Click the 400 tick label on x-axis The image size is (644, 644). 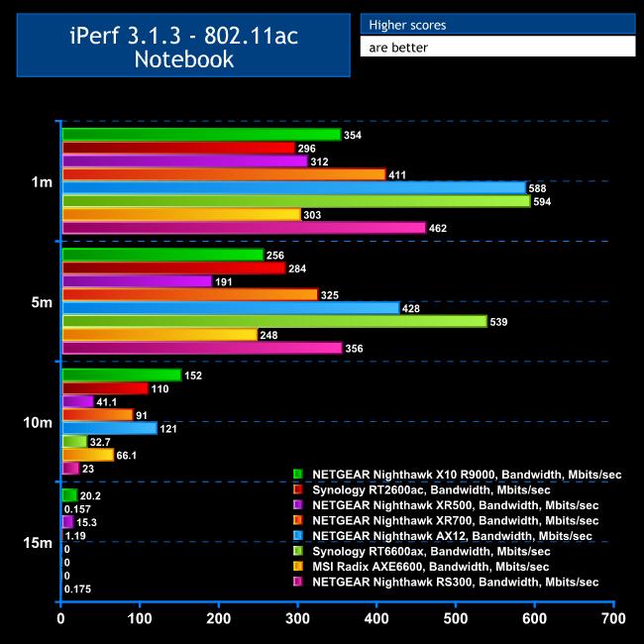point(376,618)
